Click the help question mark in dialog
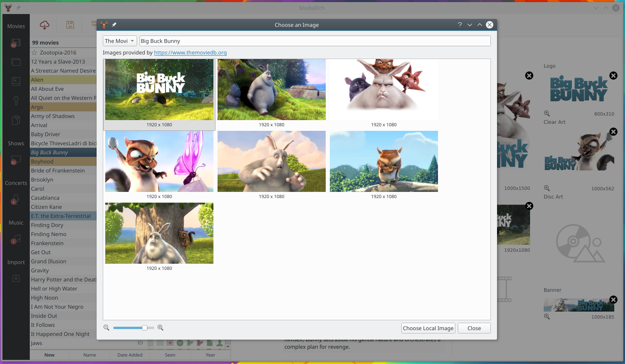 pyautogui.click(x=460, y=25)
